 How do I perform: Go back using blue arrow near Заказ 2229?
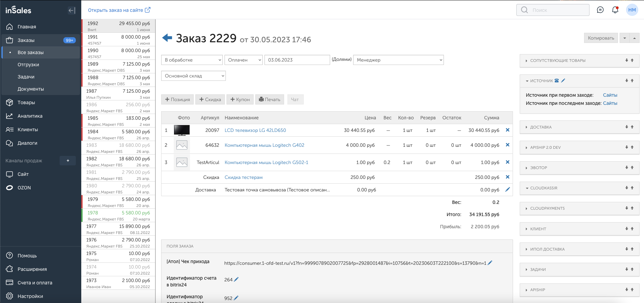167,38
